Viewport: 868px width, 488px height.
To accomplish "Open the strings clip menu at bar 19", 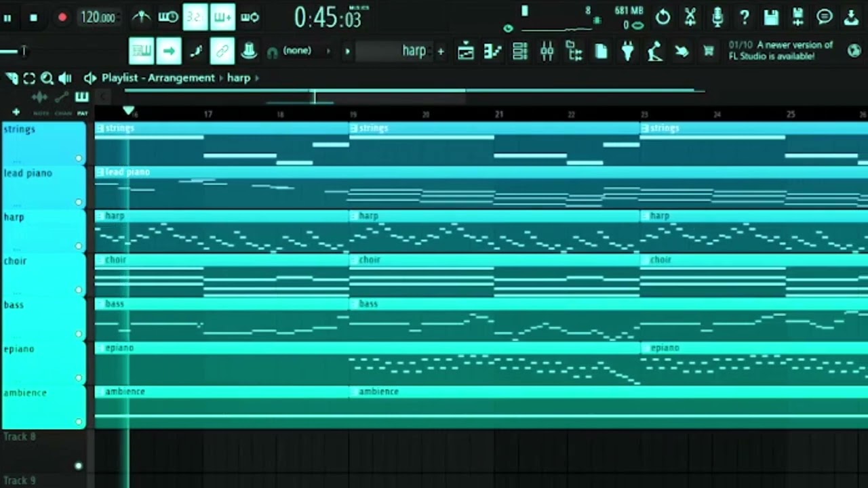I will [x=354, y=128].
